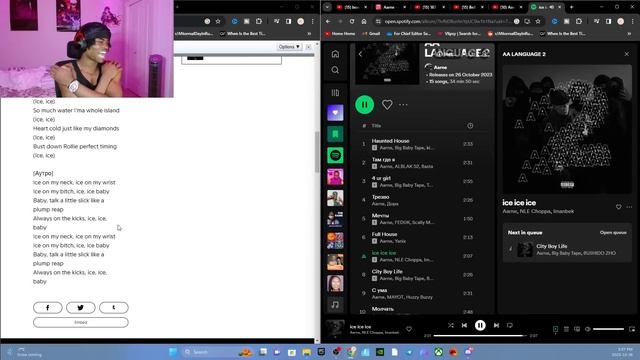
Task: Click the lyrics page vertical scrollbar
Action: (x=317, y=152)
